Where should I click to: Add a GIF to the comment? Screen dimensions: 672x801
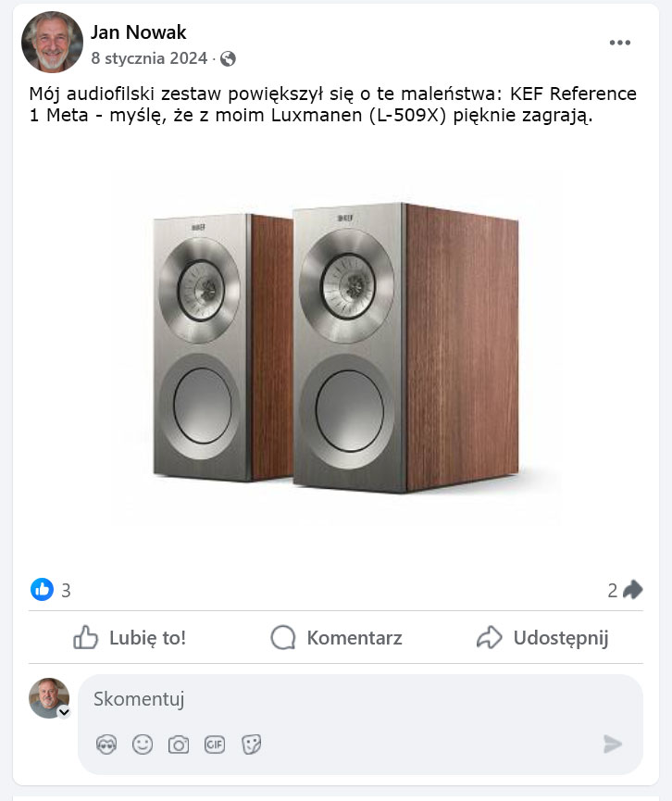point(215,745)
